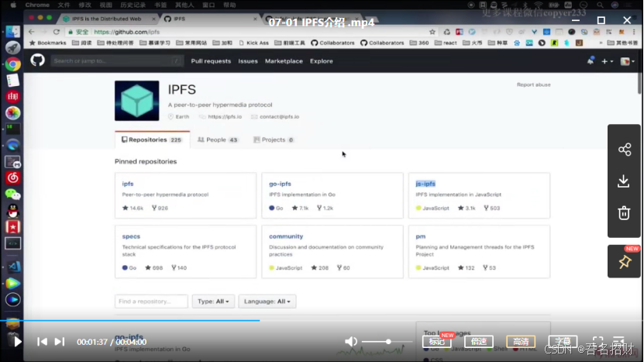Expand the Type: All dropdown
The width and height of the screenshot is (644, 362).
(x=213, y=302)
